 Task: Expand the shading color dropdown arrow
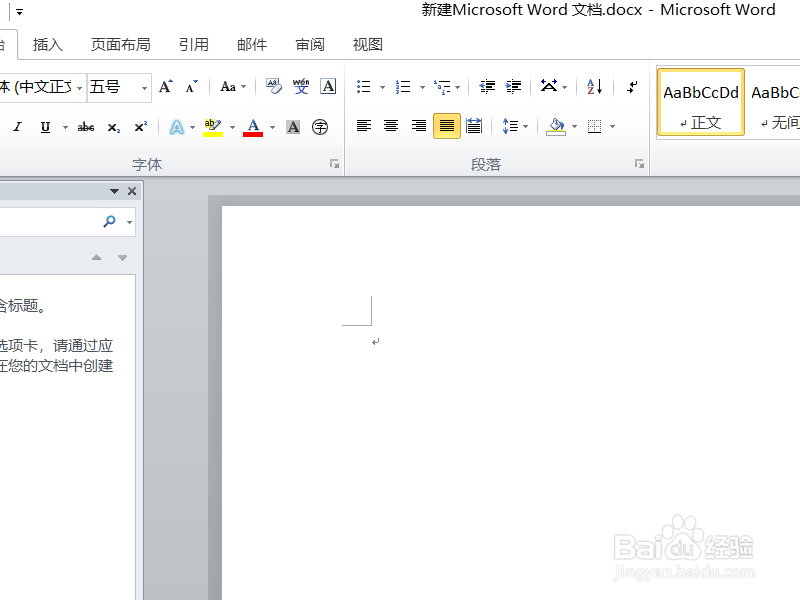[x=574, y=127]
